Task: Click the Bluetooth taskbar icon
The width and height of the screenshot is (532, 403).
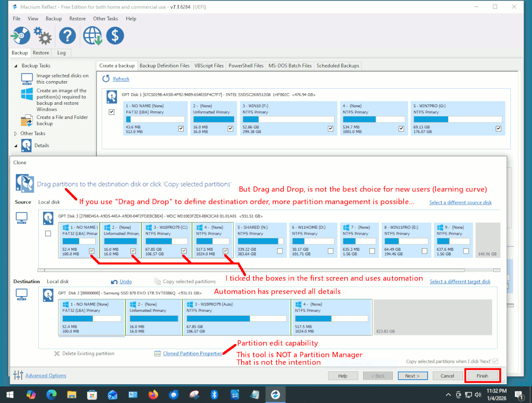Action: 214,394
